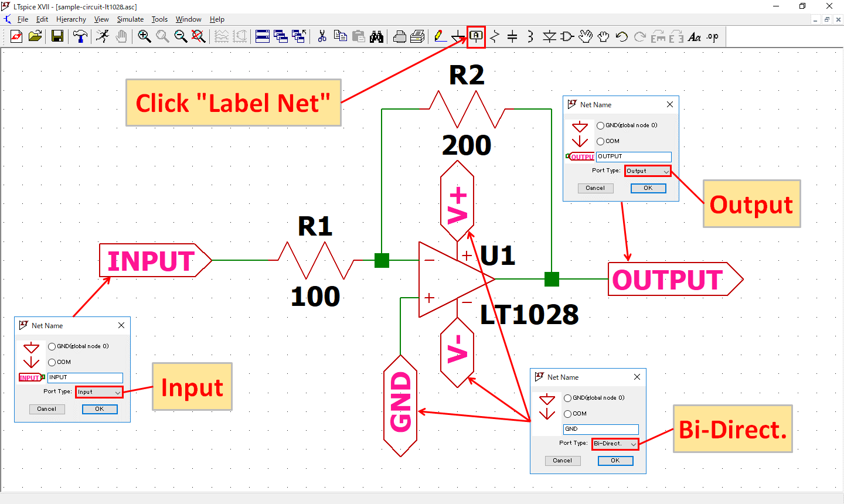
Task: Open Port Type dropdown showing Input
Action: coord(99,392)
